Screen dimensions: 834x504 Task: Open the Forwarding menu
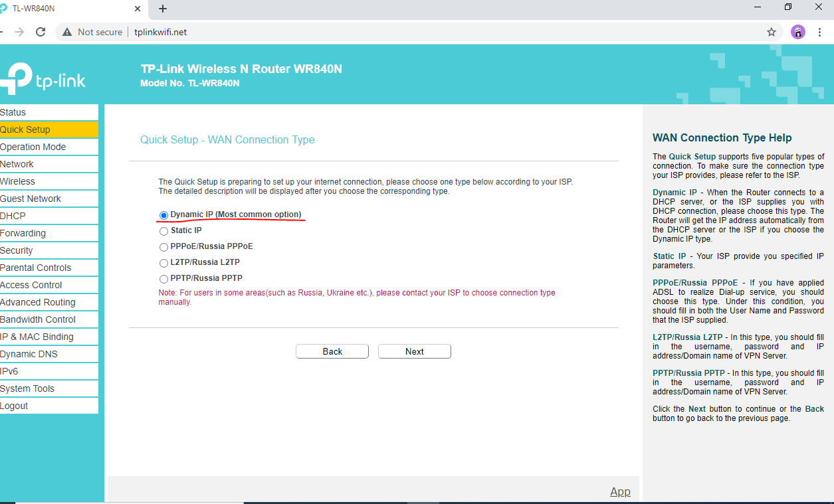click(49, 233)
